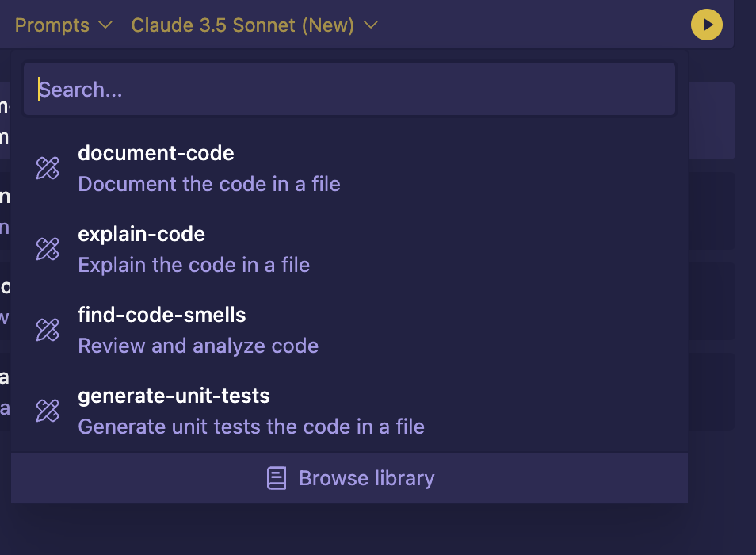Image resolution: width=756 pixels, height=555 pixels.
Task: Click the explain-code prompt pencil icon
Action: (48, 249)
